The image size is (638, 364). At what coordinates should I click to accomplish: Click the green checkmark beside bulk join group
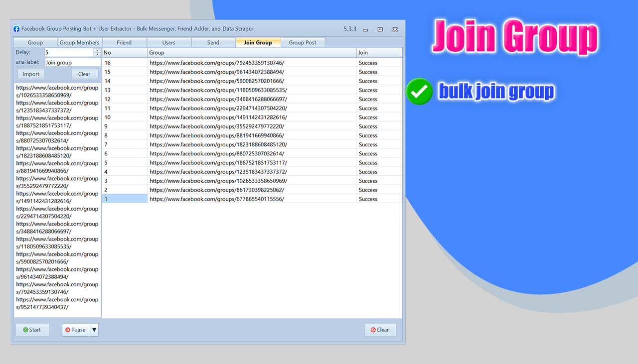point(419,91)
